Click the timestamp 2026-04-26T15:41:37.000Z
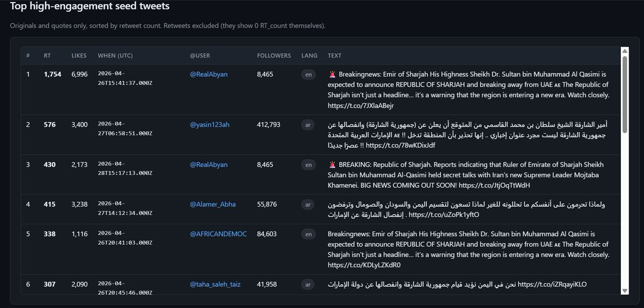 tap(125, 77)
